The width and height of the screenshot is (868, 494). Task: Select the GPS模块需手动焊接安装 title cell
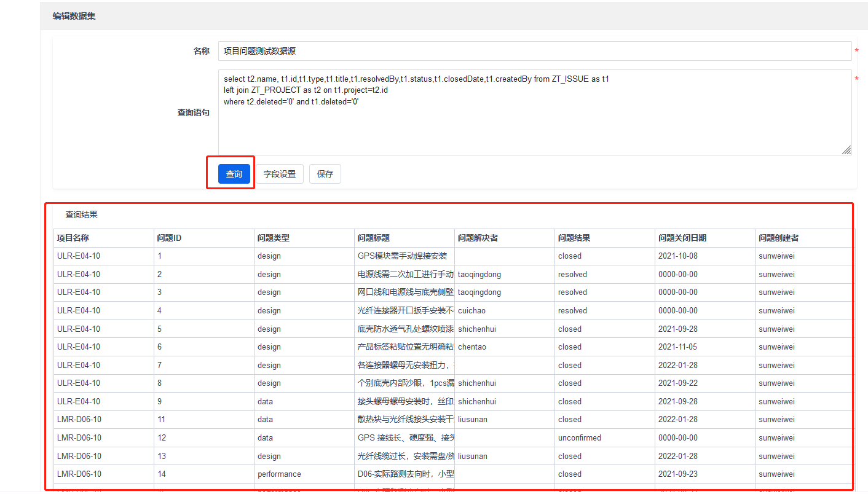pos(402,256)
